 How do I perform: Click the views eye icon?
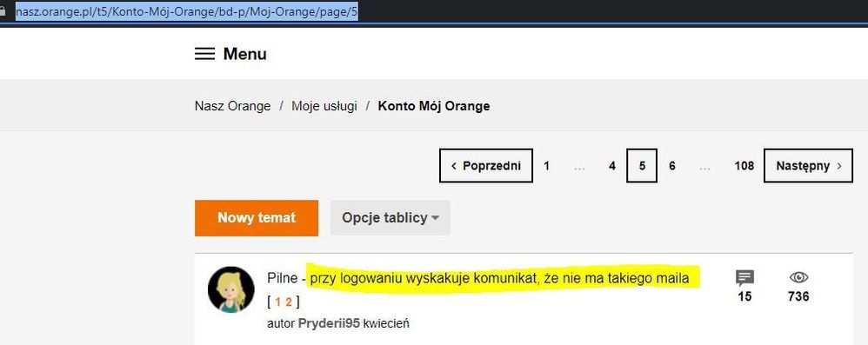798,277
